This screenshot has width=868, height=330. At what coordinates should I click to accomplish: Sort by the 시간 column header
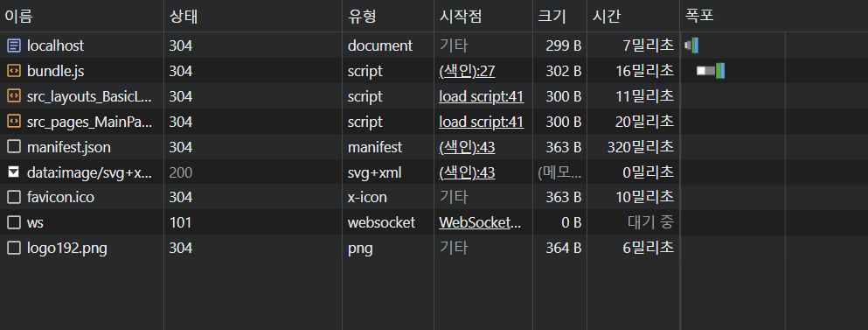tap(633, 16)
